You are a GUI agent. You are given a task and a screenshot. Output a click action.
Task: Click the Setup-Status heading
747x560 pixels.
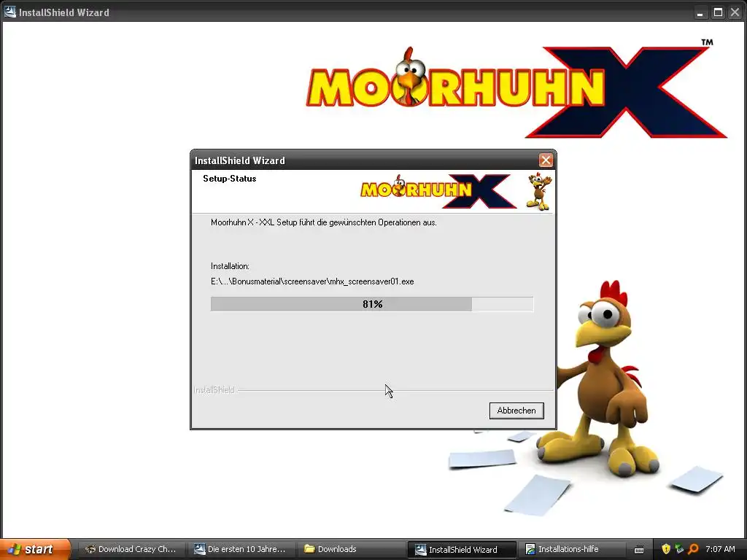(230, 179)
